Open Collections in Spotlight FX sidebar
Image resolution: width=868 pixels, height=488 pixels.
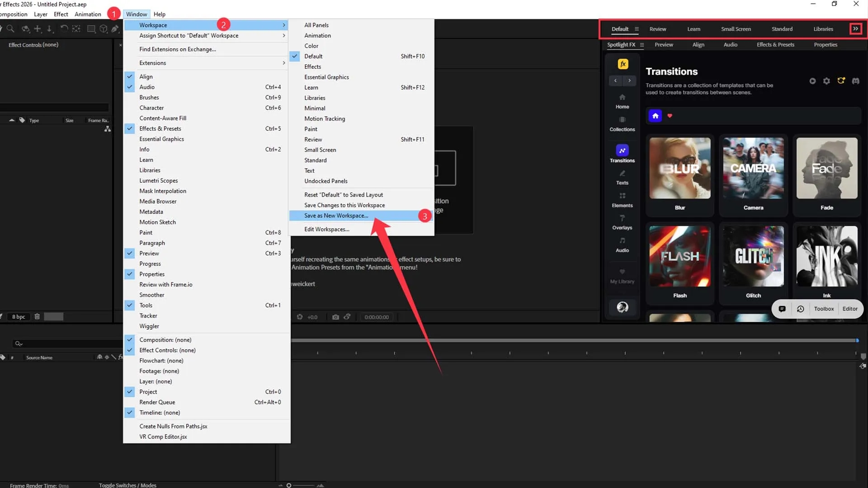pyautogui.click(x=622, y=124)
